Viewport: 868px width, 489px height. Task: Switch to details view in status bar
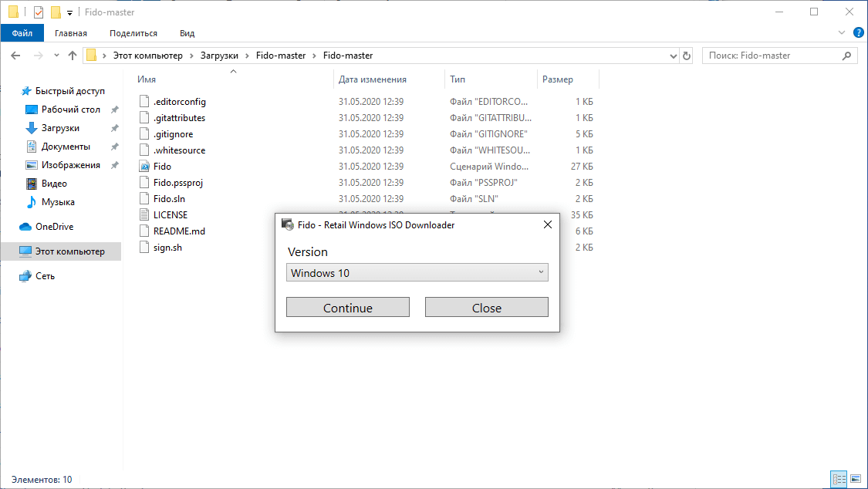click(839, 479)
